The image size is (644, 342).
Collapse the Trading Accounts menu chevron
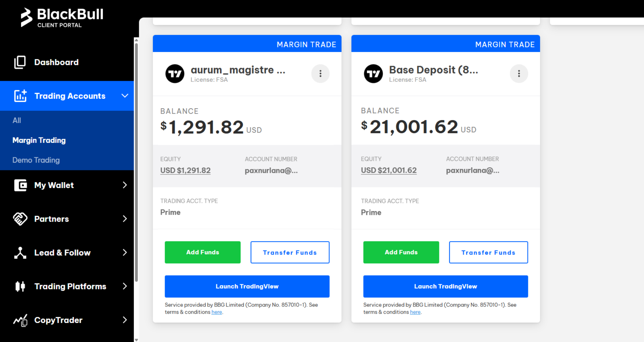[x=125, y=96]
